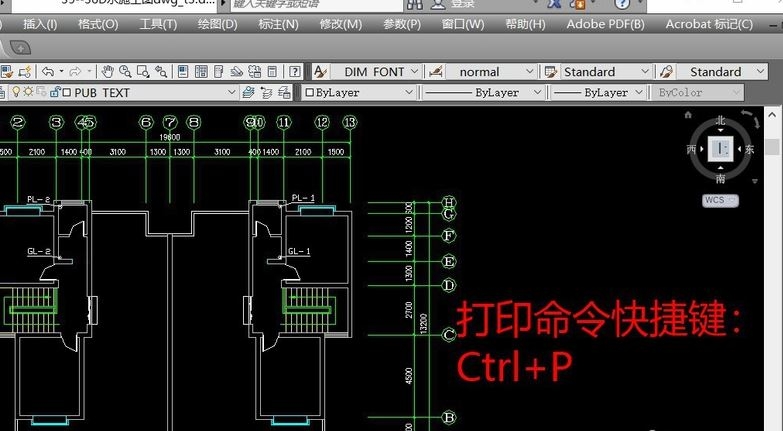Toggle PUB TEXT layer freeze sun icon

click(x=28, y=92)
